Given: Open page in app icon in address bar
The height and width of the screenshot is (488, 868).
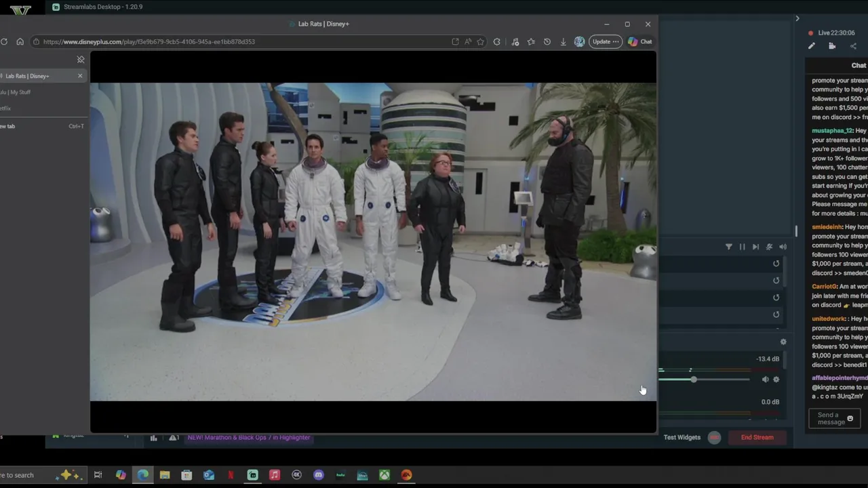Looking at the screenshot, I should click(455, 42).
